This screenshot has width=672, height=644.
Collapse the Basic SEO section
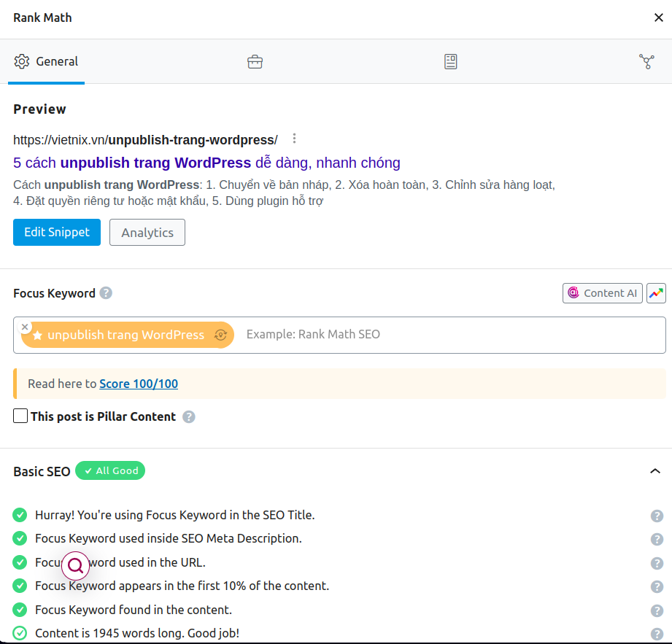655,471
